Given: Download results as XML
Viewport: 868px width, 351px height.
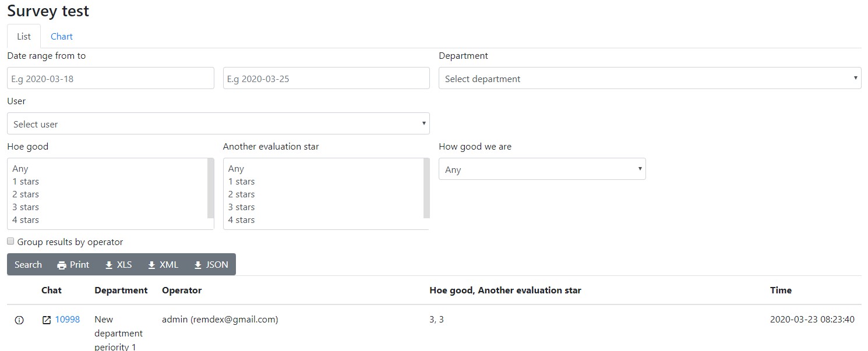Looking at the screenshot, I should [x=163, y=265].
